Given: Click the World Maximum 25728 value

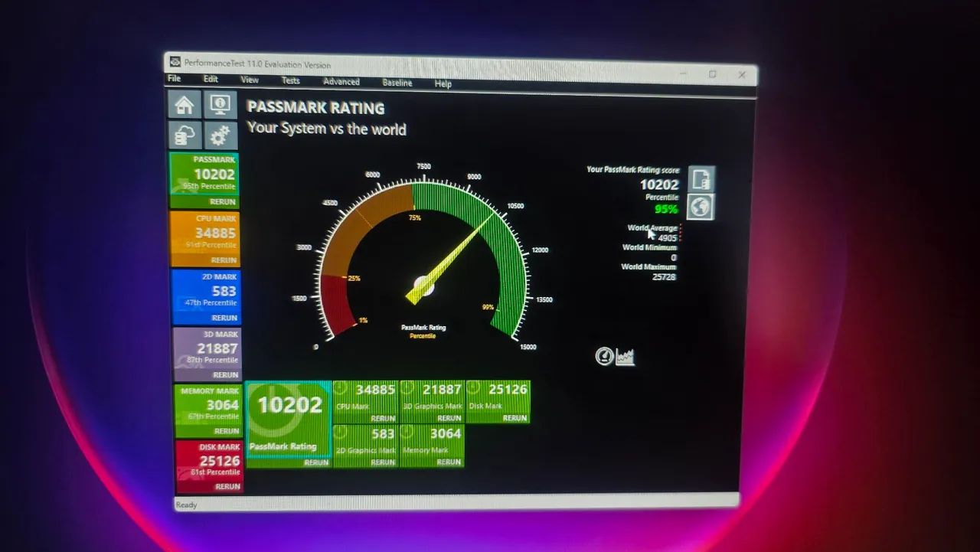Looking at the screenshot, I should (x=663, y=276).
